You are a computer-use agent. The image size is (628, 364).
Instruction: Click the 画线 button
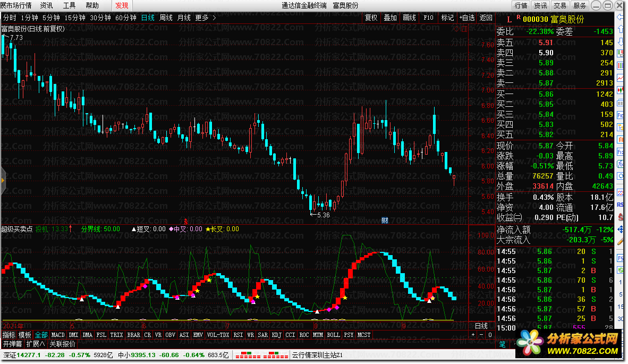pos(409,18)
